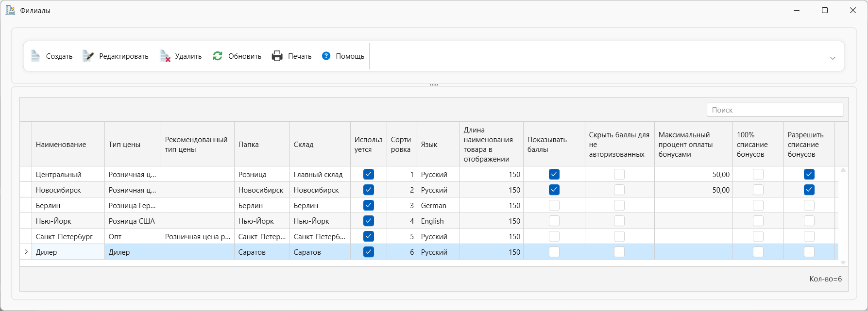Screen dimensions: 868x311
Task: Check Скрыть баллы checkbox for Центральный
Action: point(619,174)
